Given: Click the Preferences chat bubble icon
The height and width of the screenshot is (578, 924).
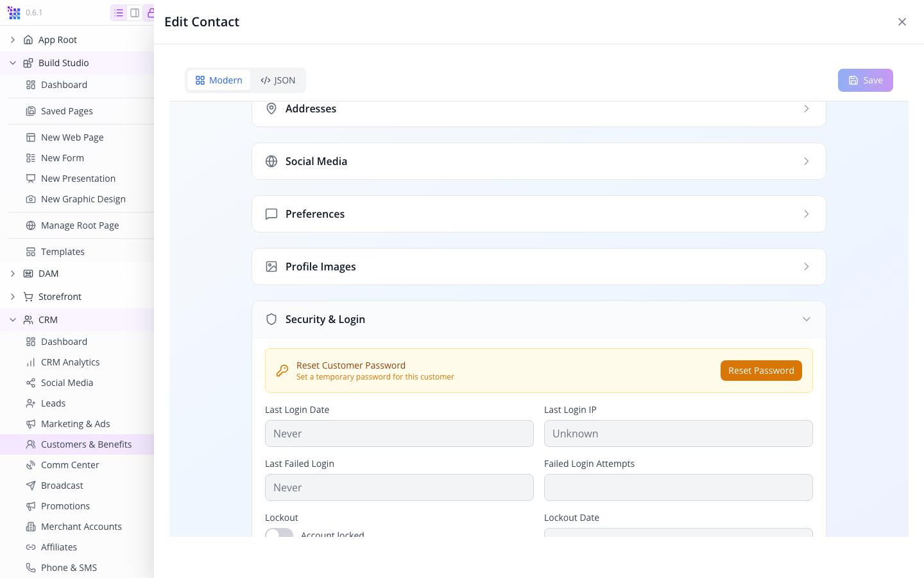Looking at the screenshot, I should (x=271, y=214).
